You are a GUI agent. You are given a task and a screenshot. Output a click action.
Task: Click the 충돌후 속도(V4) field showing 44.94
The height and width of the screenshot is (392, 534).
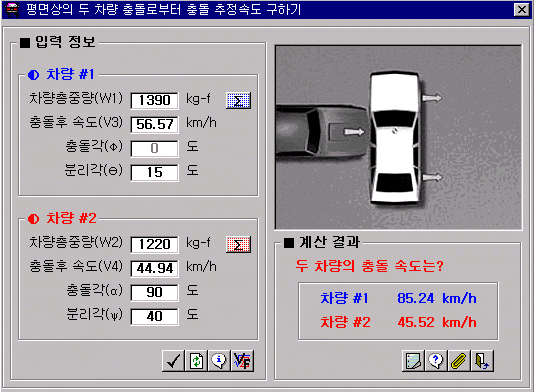click(x=154, y=268)
